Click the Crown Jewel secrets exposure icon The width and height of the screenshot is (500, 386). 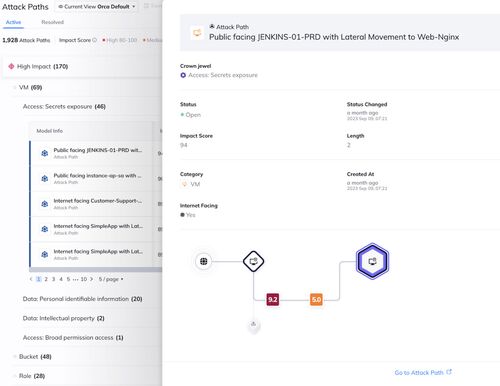pyautogui.click(x=183, y=75)
